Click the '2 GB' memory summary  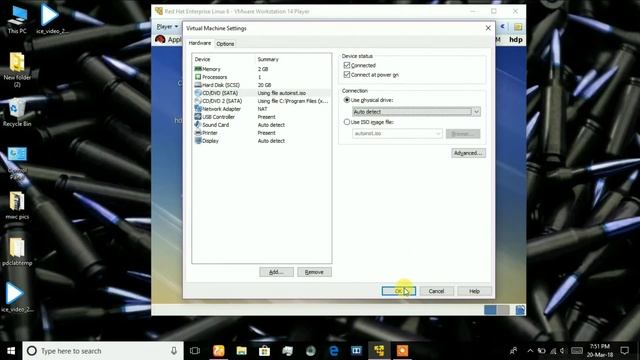263,69
